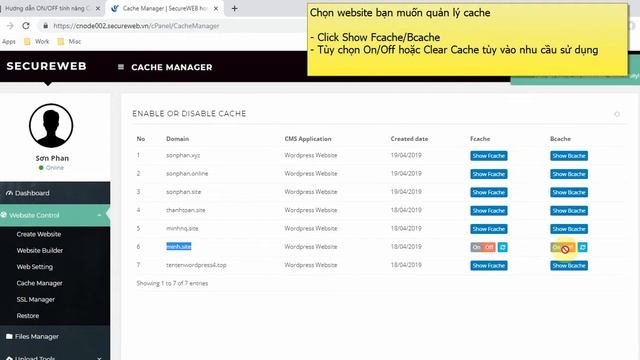The width and height of the screenshot is (640, 360).
Task: Open the Misc bookmarks folder
Action: pyautogui.click(x=69, y=42)
